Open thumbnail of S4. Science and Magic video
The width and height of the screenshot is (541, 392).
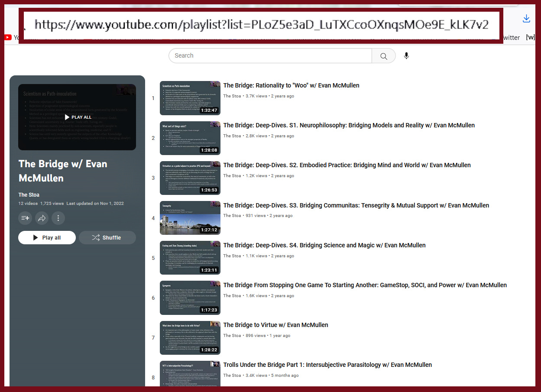(x=190, y=258)
